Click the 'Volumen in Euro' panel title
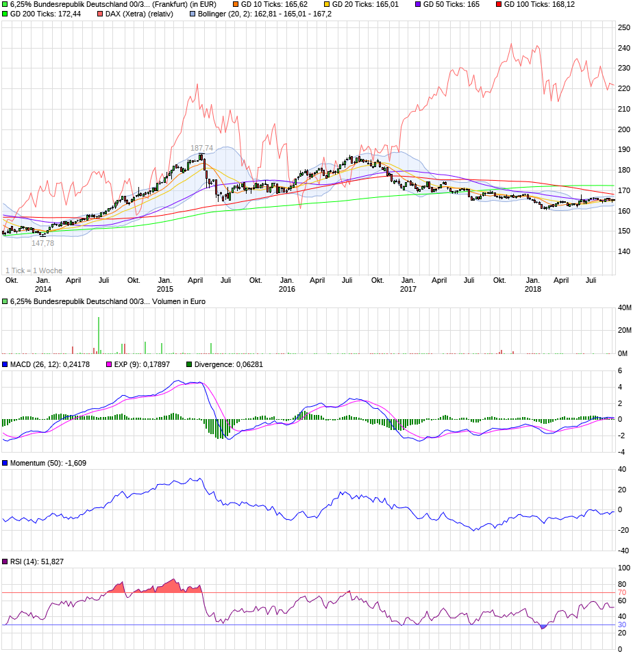 click(179, 302)
